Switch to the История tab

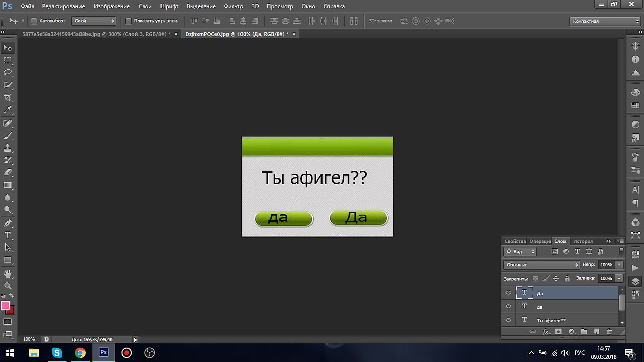583,241
